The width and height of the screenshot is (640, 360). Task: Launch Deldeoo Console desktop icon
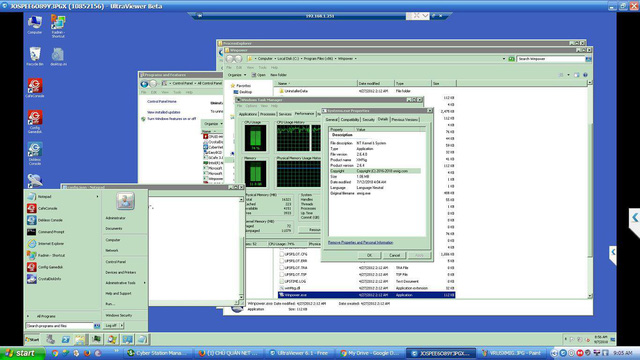(35, 153)
